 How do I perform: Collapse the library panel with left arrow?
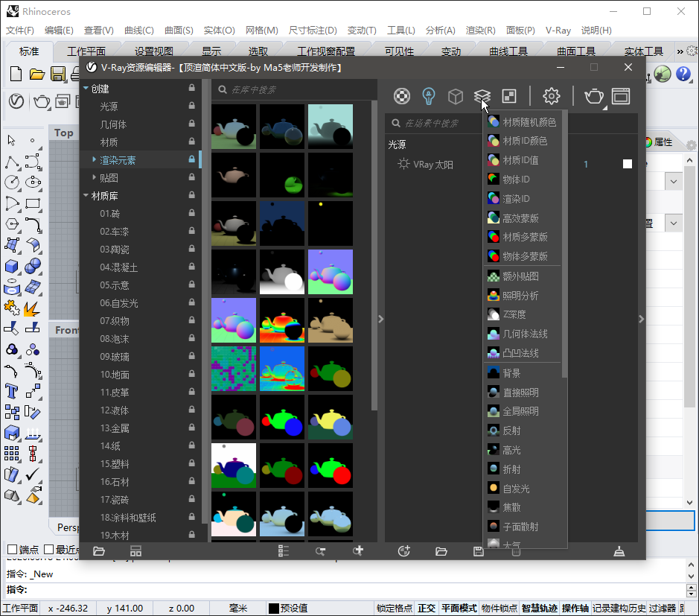point(380,319)
